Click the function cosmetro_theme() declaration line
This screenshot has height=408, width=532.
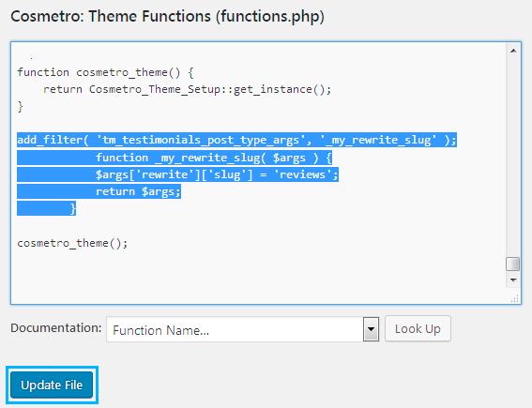tap(105, 72)
